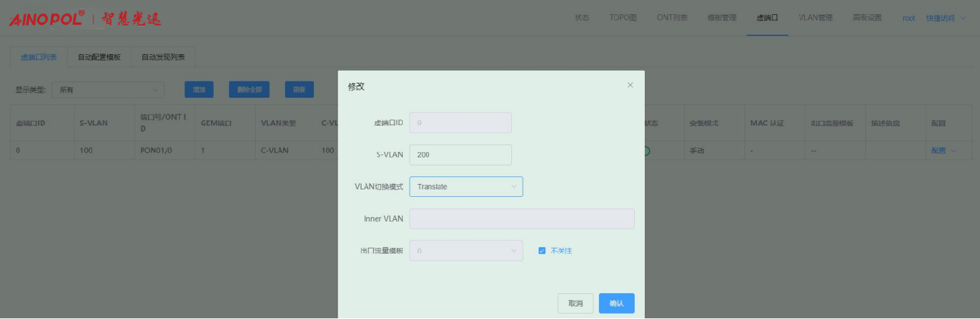Switch to the 自动发现列表 tab

(163, 58)
